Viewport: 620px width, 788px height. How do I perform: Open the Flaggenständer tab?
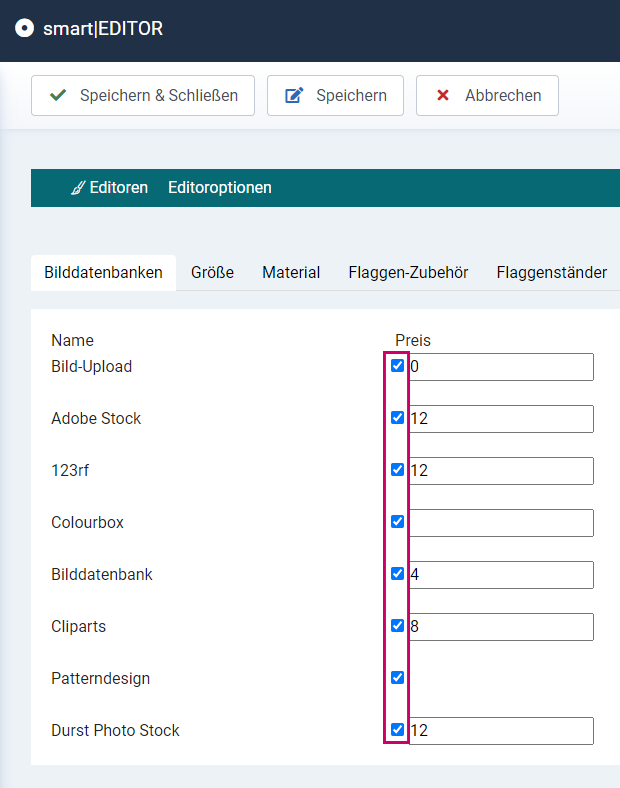coord(552,272)
